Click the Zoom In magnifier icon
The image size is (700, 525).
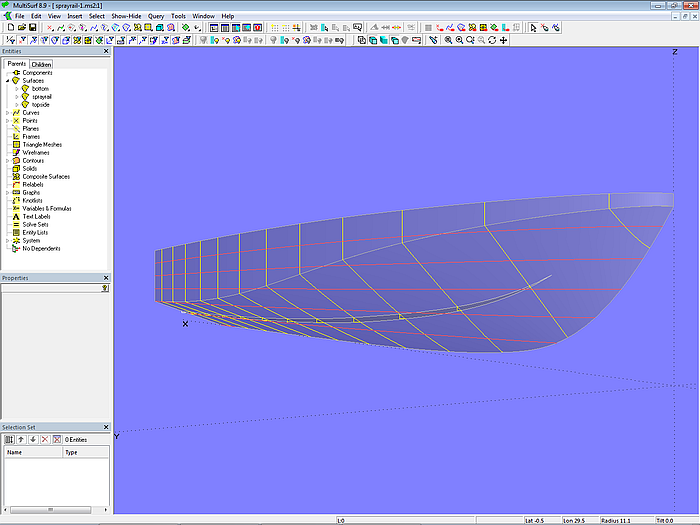[x=459, y=40]
